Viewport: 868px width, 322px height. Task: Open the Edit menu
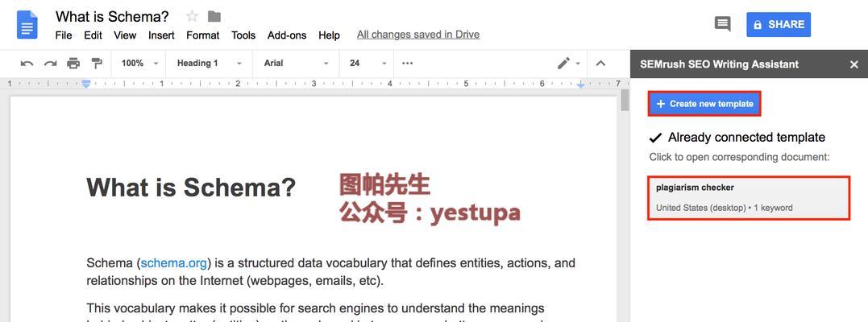pos(93,35)
